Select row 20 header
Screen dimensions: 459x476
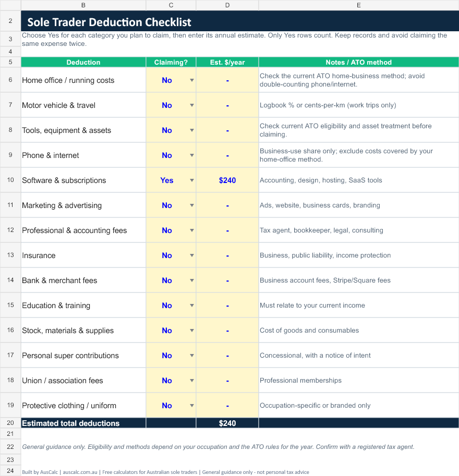click(x=10, y=423)
